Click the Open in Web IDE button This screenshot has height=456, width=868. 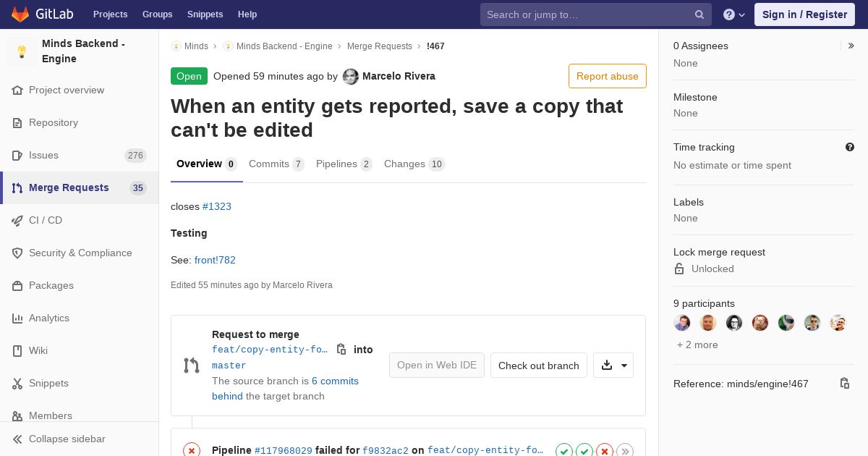click(437, 366)
